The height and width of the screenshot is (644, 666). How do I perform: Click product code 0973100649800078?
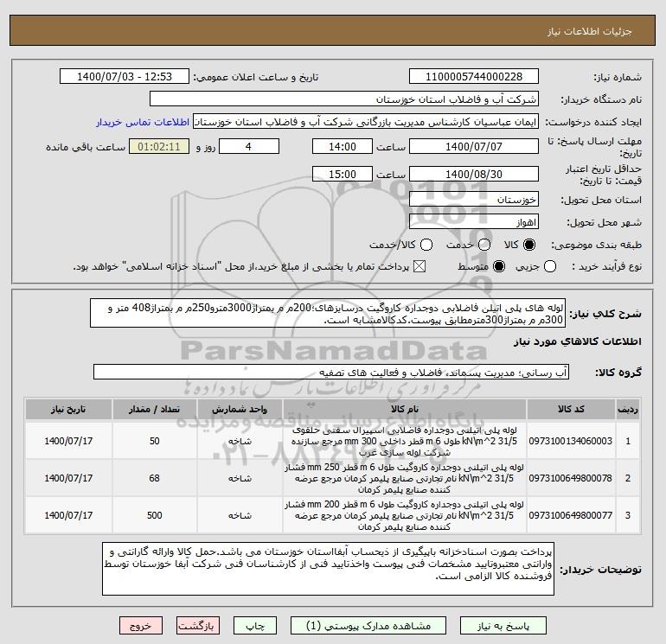[571, 478]
